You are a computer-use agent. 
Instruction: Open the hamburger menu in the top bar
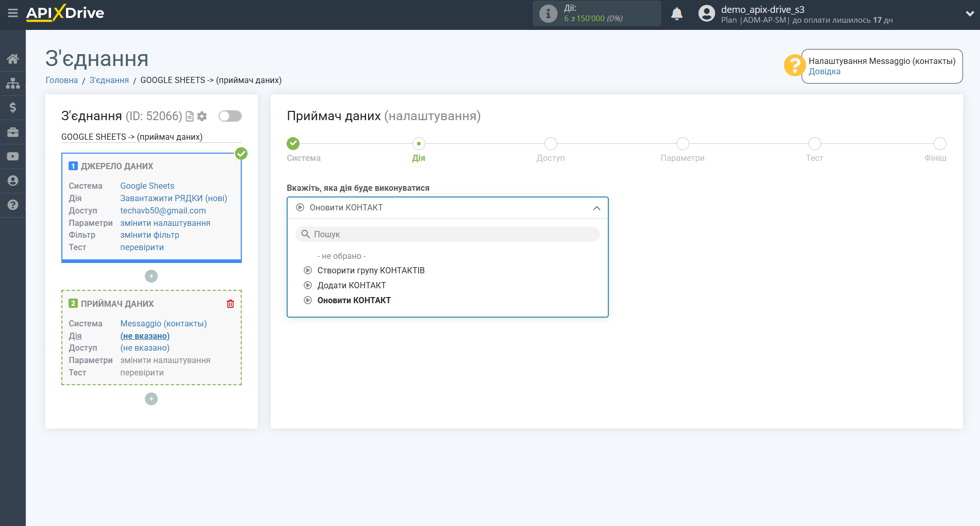(13, 13)
